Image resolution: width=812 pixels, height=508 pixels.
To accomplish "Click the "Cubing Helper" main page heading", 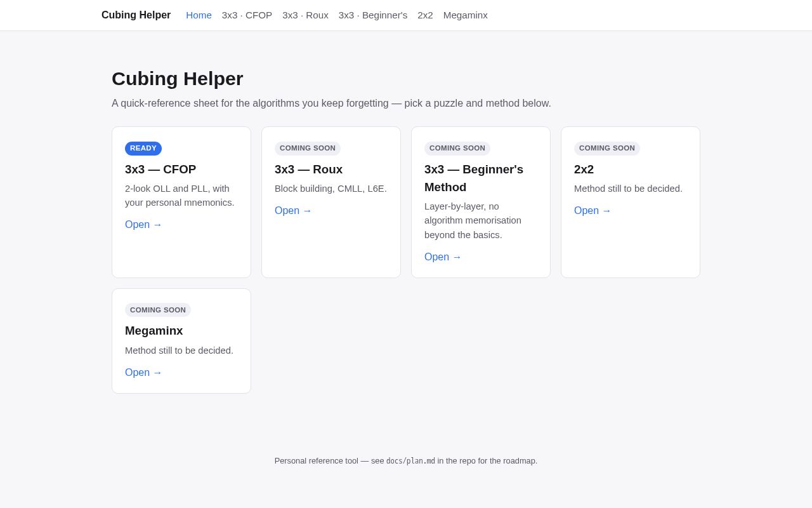I will tap(178, 79).
